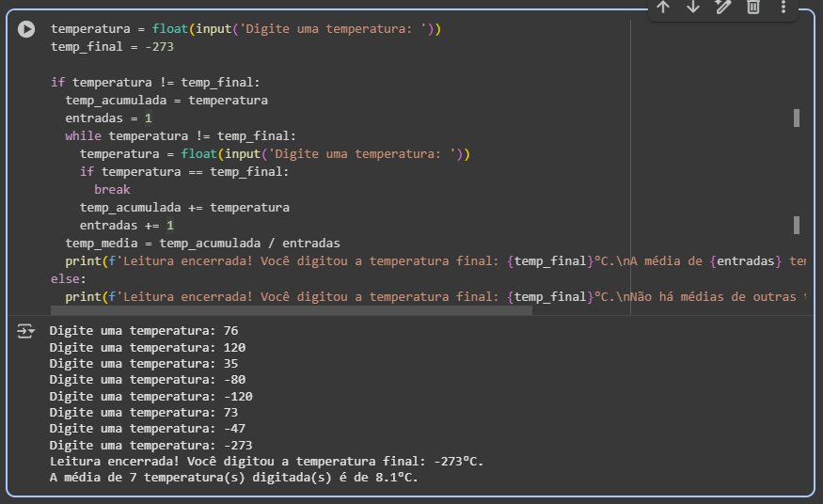Click the lower marker on right scroll gutter

tap(797, 225)
